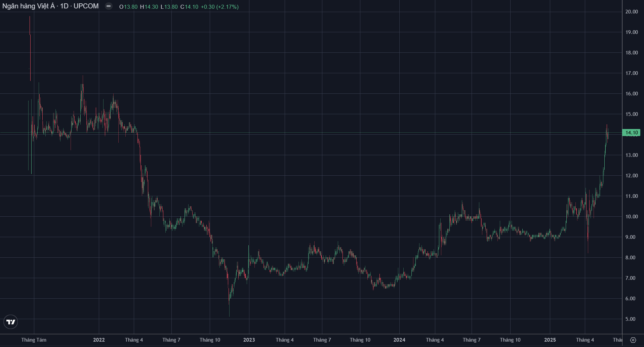Click the Tháng 4 label right after 2025
The image size is (644, 347).
tap(585, 340)
